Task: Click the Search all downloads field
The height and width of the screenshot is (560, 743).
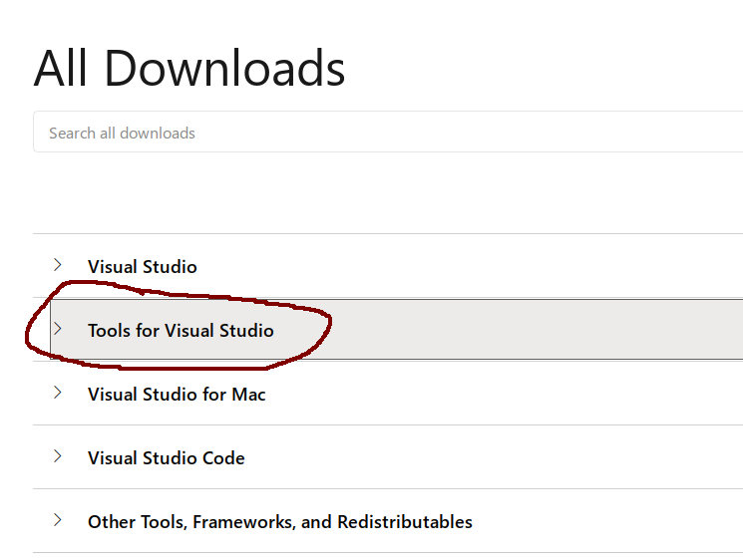Action: pos(388,133)
